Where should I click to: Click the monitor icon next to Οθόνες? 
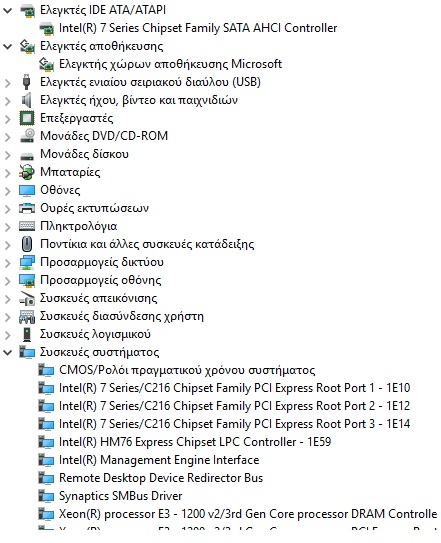27,190
